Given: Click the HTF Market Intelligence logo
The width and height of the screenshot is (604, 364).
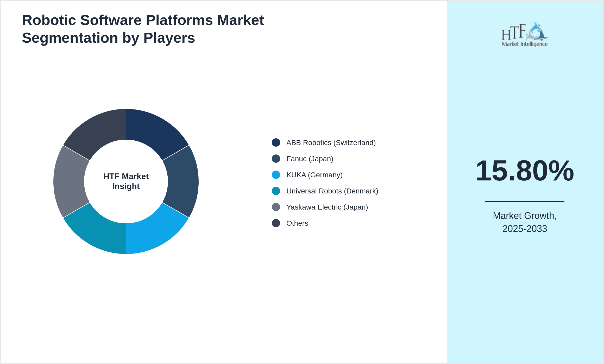Looking at the screenshot, I should [525, 34].
